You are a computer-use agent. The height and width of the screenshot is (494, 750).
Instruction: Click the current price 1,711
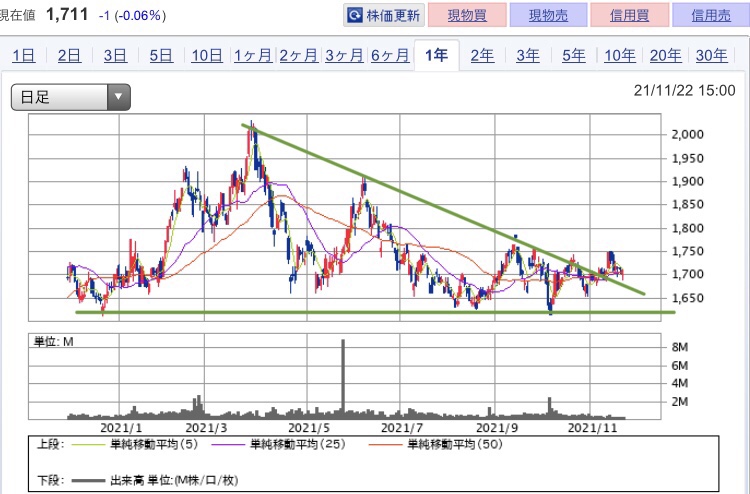[67, 14]
